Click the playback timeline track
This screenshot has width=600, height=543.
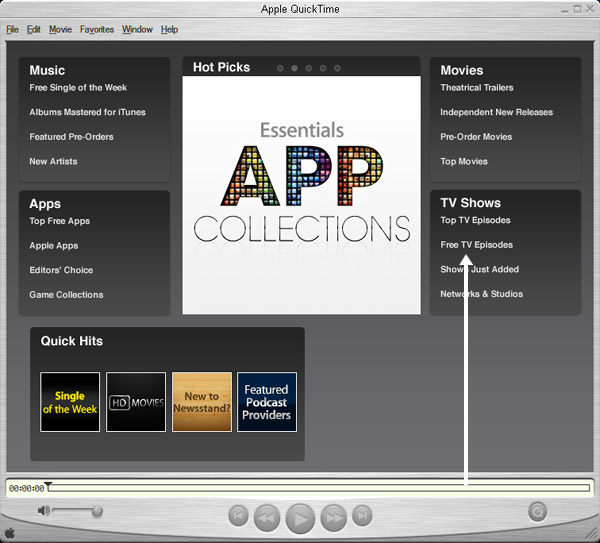point(319,488)
